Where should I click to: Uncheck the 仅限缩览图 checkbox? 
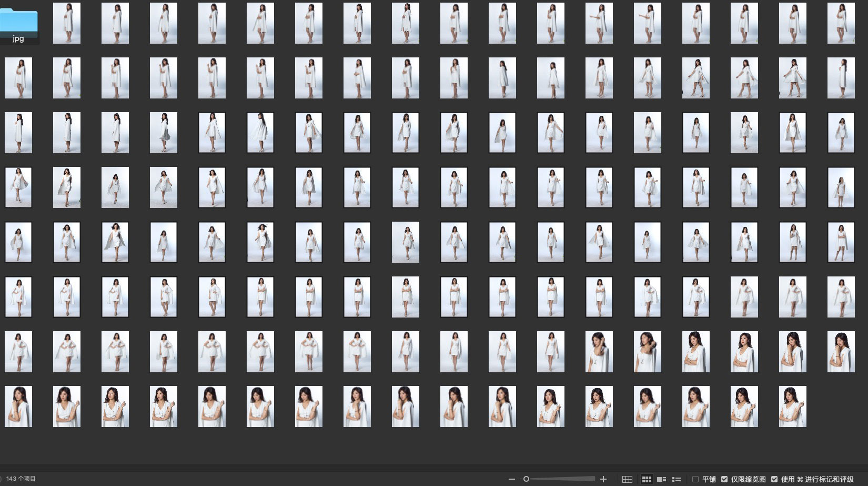coord(724,479)
